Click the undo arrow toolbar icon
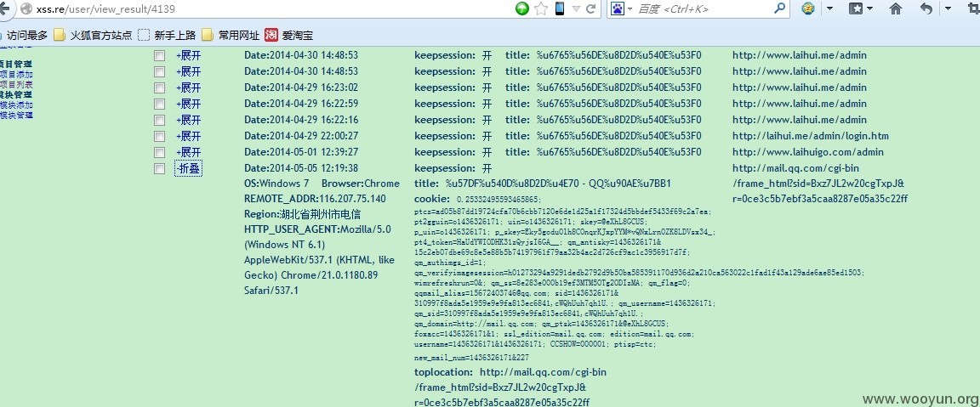 point(926,8)
